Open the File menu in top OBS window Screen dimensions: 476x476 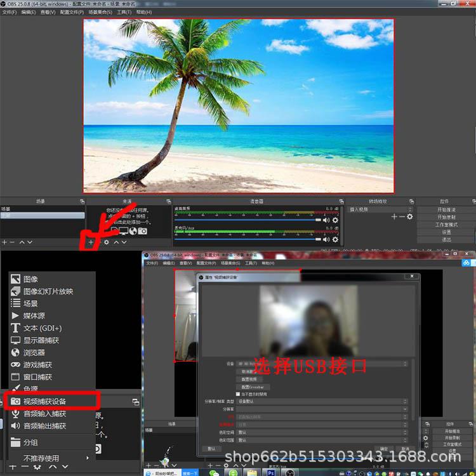click(x=9, y=12)
